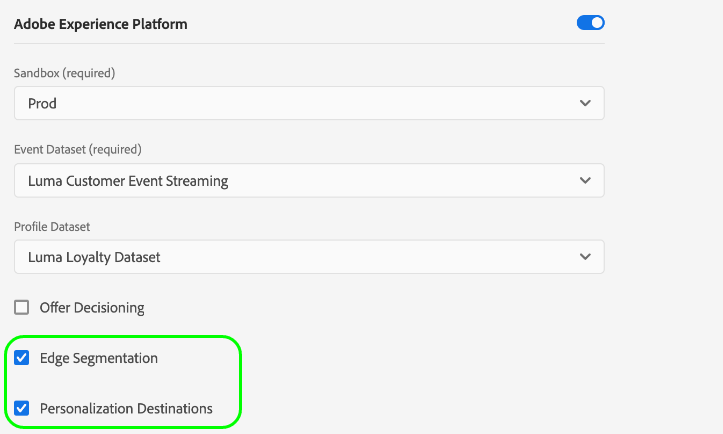Enable the Offer Decisioning checkbox
The image size is (723, 434).
click(x=22, y=308)
